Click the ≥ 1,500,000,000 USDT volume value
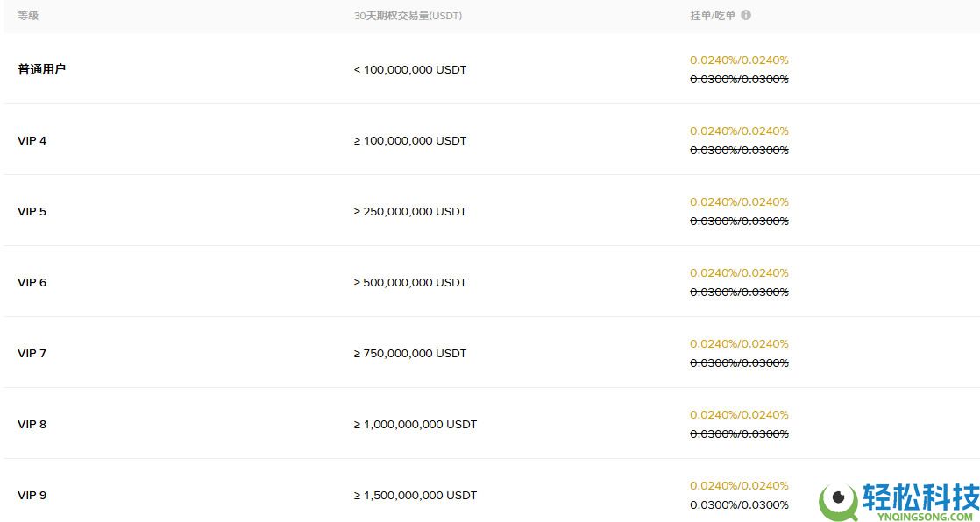 coord(415,495)
